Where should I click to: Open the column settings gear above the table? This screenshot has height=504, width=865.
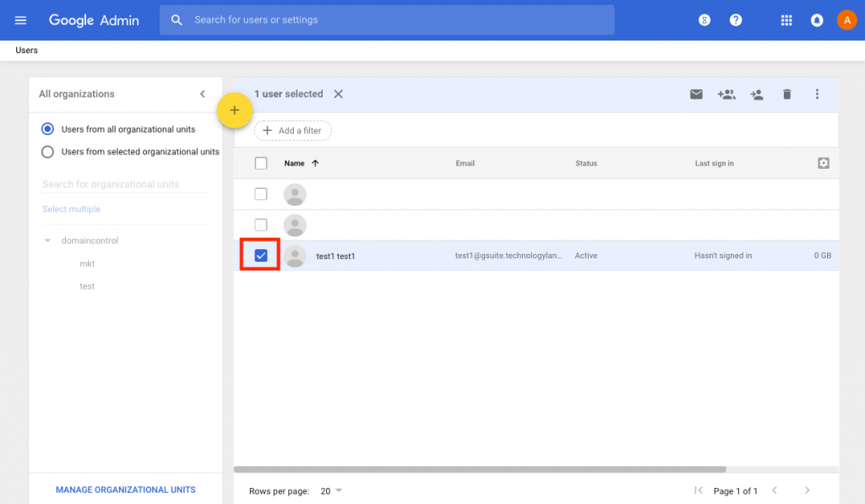click(823, 163)
